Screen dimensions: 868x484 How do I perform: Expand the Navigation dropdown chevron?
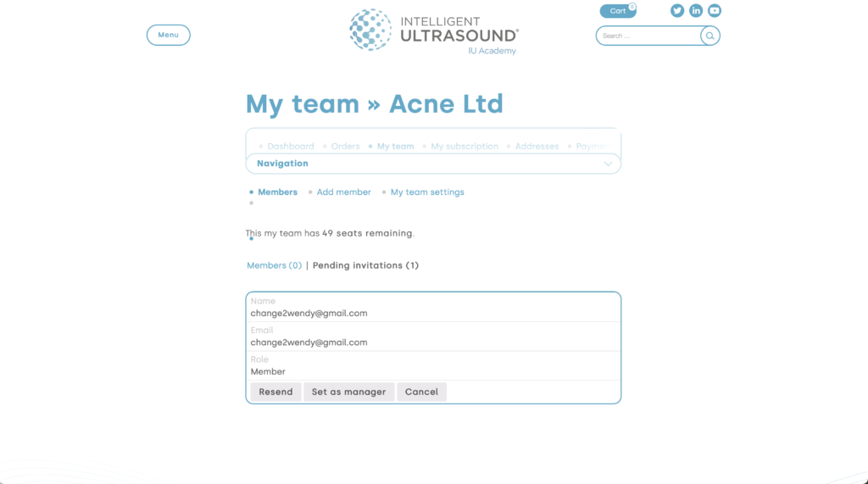tap(608, 164)
